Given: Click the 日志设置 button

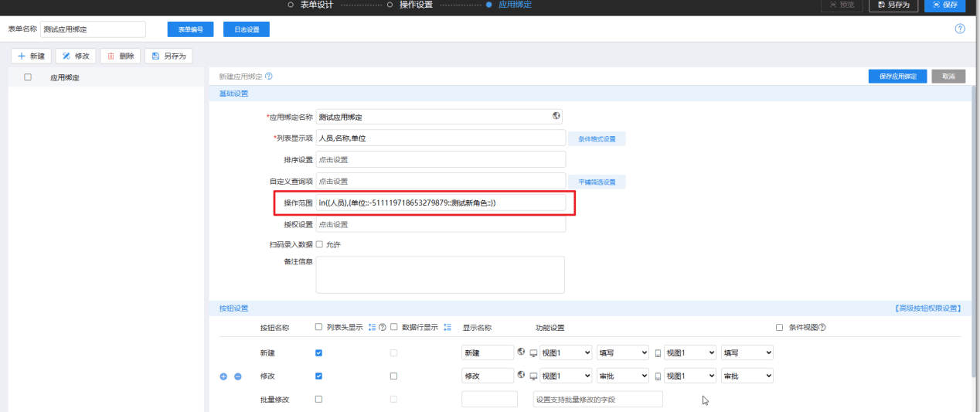Looking at the screenshot, I should (247, 29).
